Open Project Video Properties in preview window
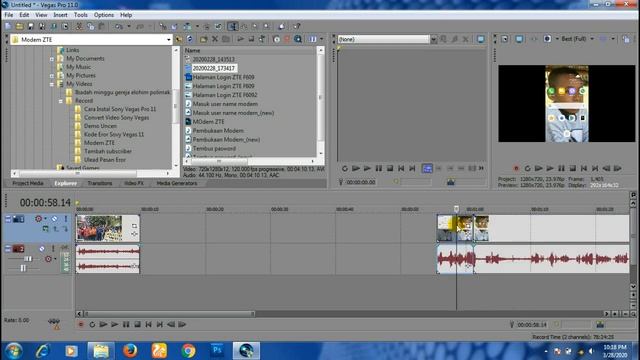This screenshot has width=640, height=360. (505, 39)
